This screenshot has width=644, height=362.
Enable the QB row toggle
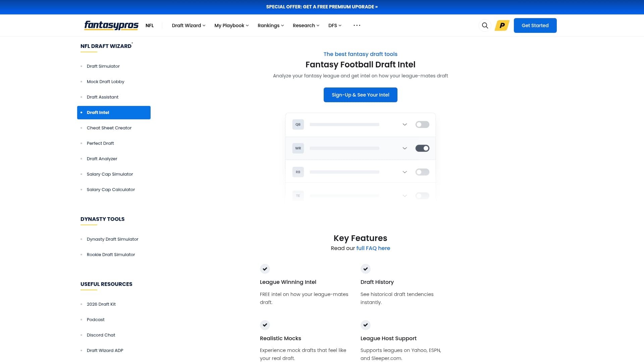422,124
